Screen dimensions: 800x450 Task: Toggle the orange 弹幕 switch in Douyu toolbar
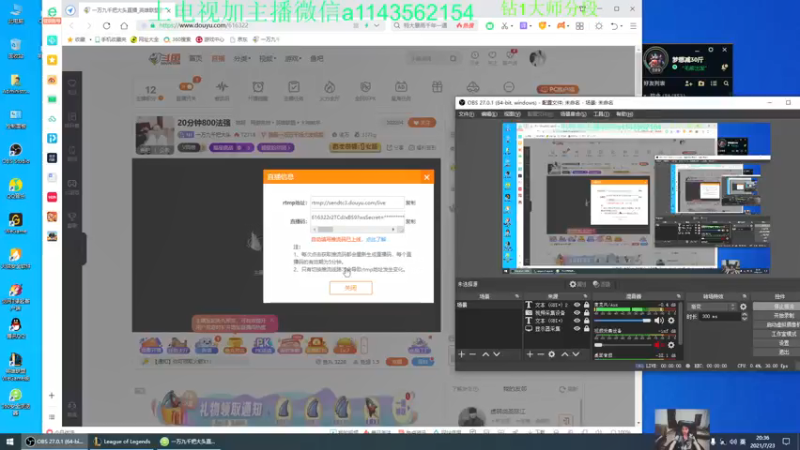[186, 87]
